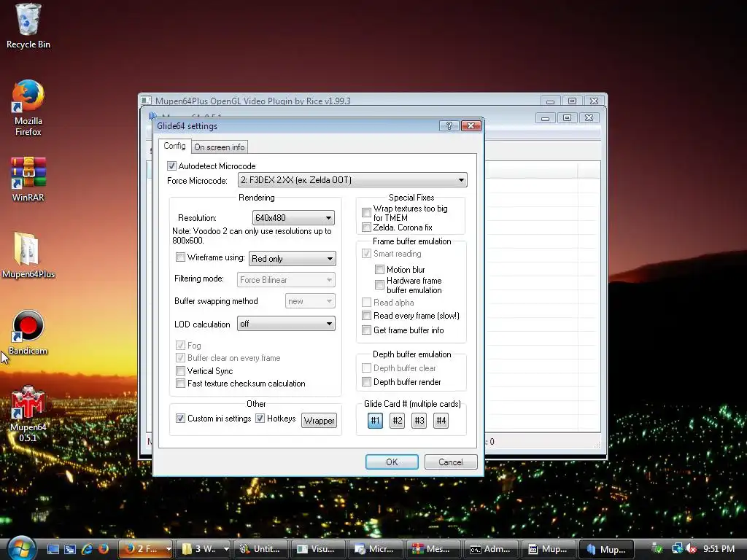Select Glide card #4 button
This screenshot has width=747, height=560.
441,421
